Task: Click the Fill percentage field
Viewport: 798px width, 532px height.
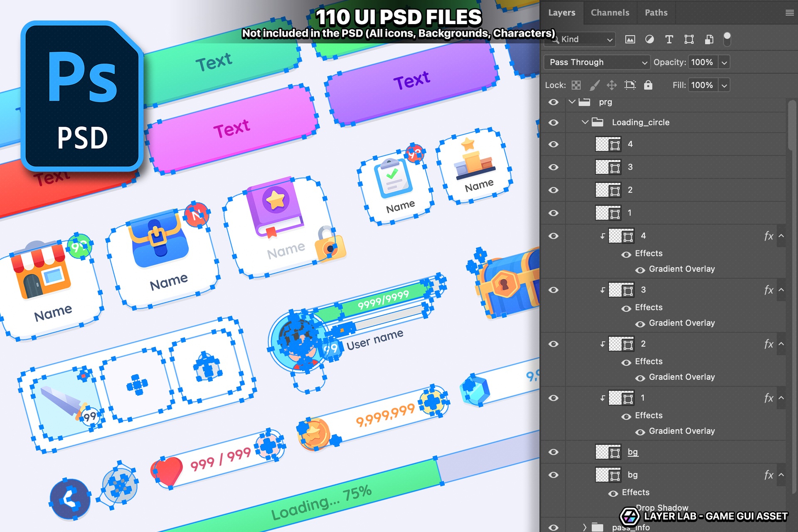Action: click(702, 85)
